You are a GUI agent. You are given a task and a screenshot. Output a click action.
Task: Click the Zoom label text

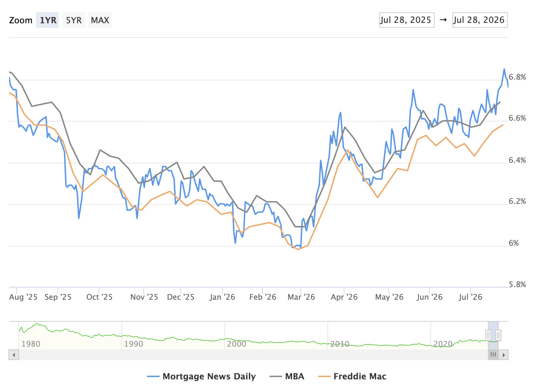click(x=21, y=20)
